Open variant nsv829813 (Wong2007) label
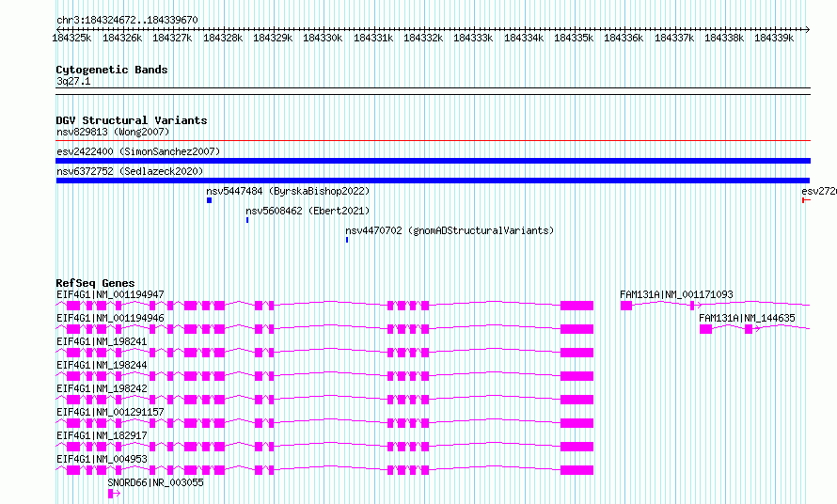 tap(113, 132)
